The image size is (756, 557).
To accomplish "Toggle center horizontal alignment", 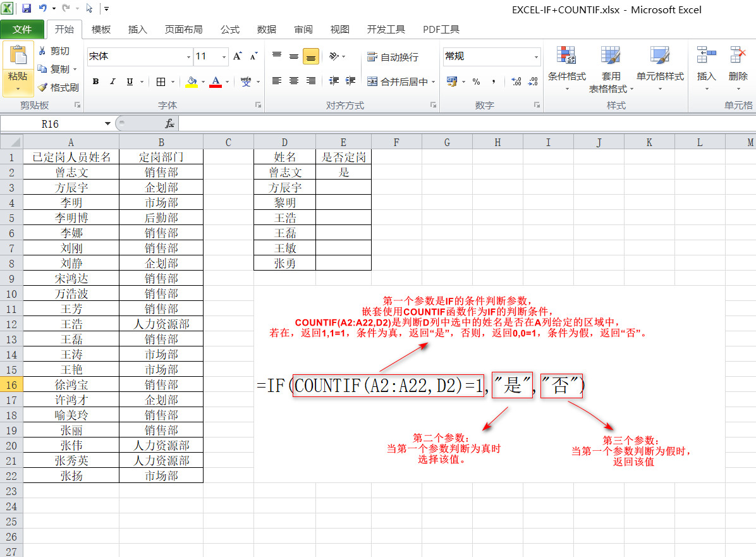I will point(294,80).
